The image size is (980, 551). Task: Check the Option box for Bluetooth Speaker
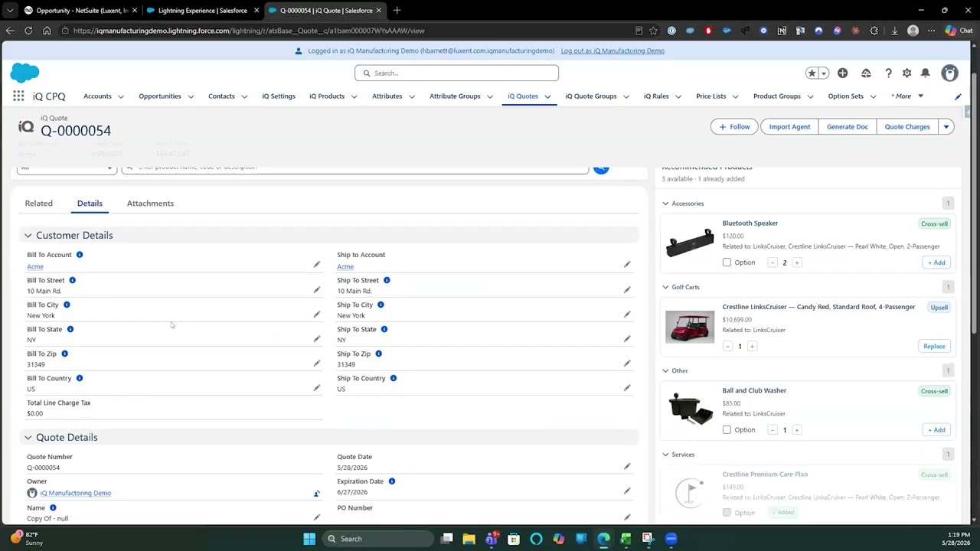[727, 262]
